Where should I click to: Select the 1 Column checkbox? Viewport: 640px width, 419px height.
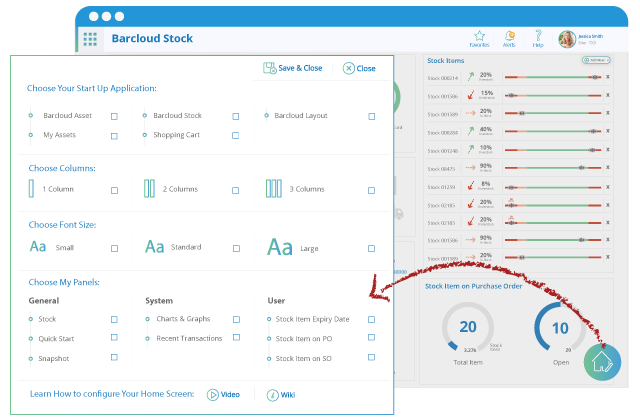pos(114,191)
